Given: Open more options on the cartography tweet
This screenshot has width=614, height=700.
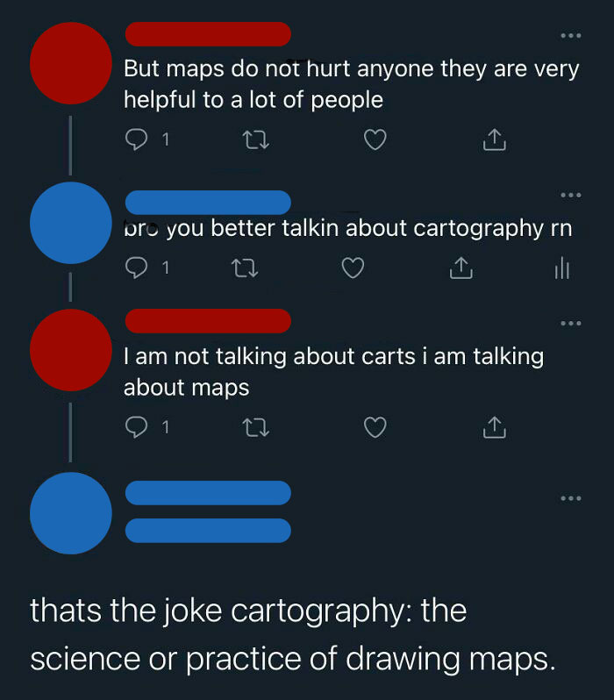Looking at the screenshot, I should 570,194.
